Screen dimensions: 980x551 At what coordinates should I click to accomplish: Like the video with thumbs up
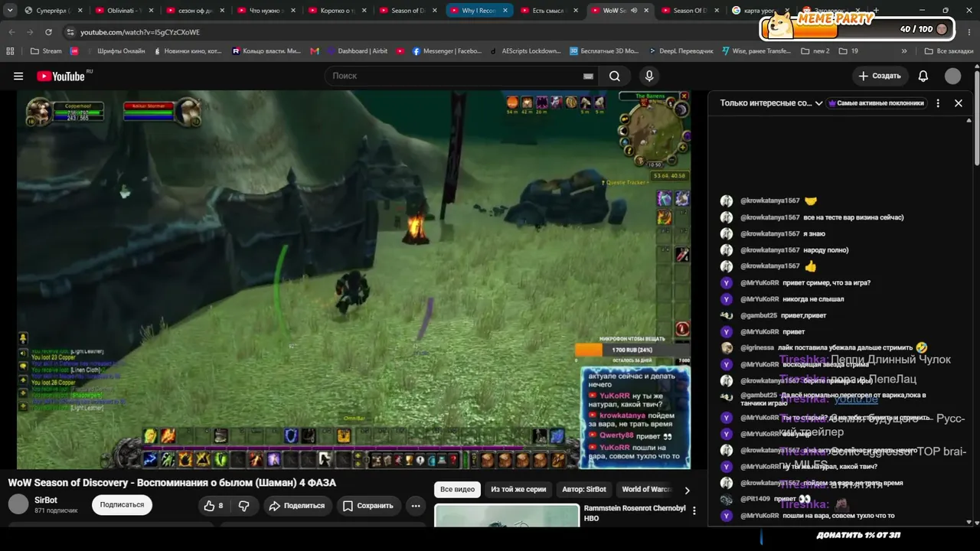click(x=214, y=505)
